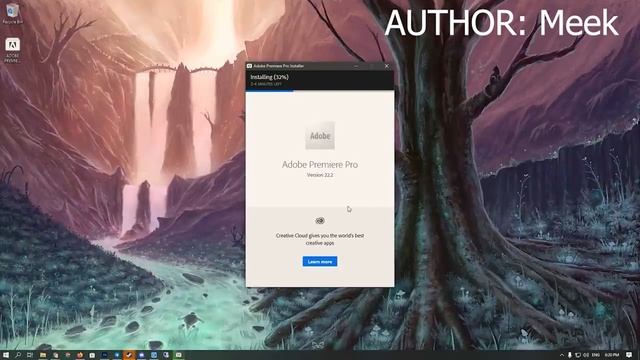Screen dimensions: 640x360
Task: Click the 'Version 22.2' text
Action: 320,175
